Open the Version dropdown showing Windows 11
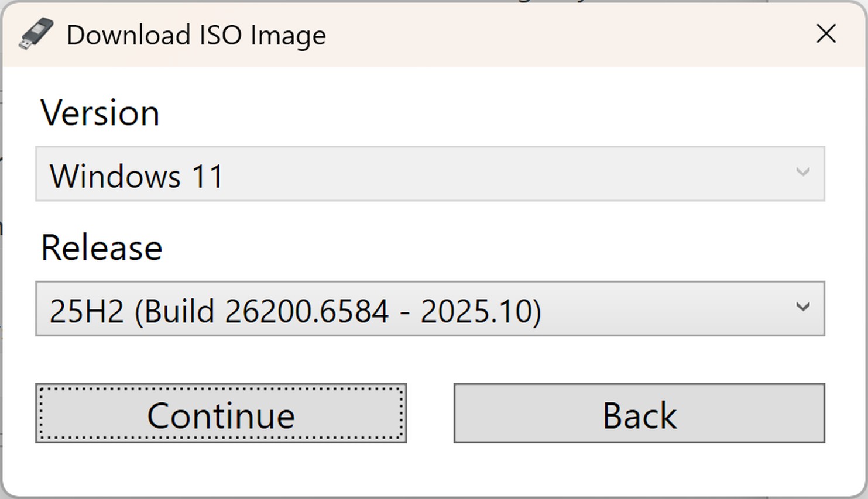This screenshot has width=868, height=499. (430, 174)
